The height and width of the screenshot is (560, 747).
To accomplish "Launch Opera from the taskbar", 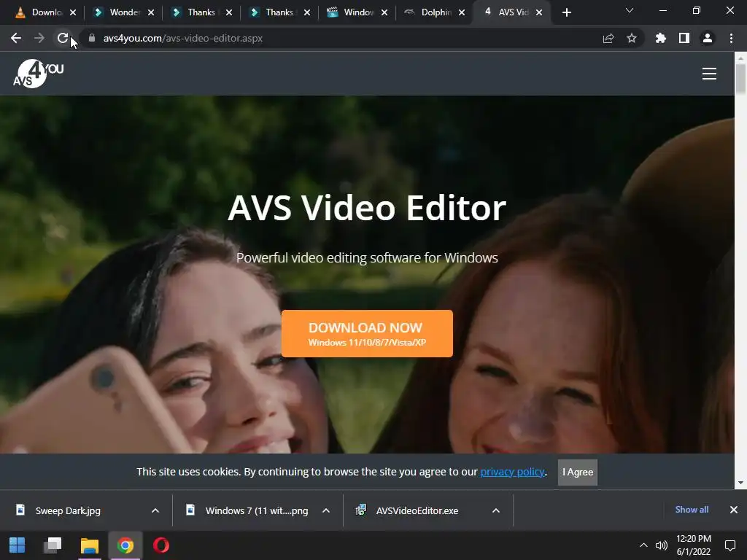I will coord(161,545).
